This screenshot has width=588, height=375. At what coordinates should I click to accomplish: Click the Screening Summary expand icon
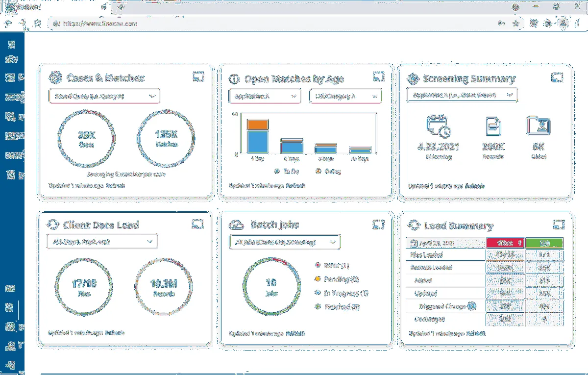click(x=557, y=77)
